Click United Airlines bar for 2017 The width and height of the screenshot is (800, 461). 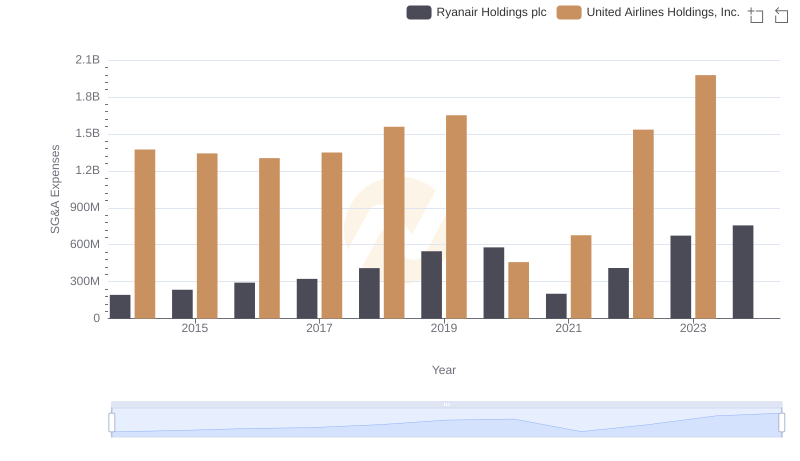click(x=332, y=235)
